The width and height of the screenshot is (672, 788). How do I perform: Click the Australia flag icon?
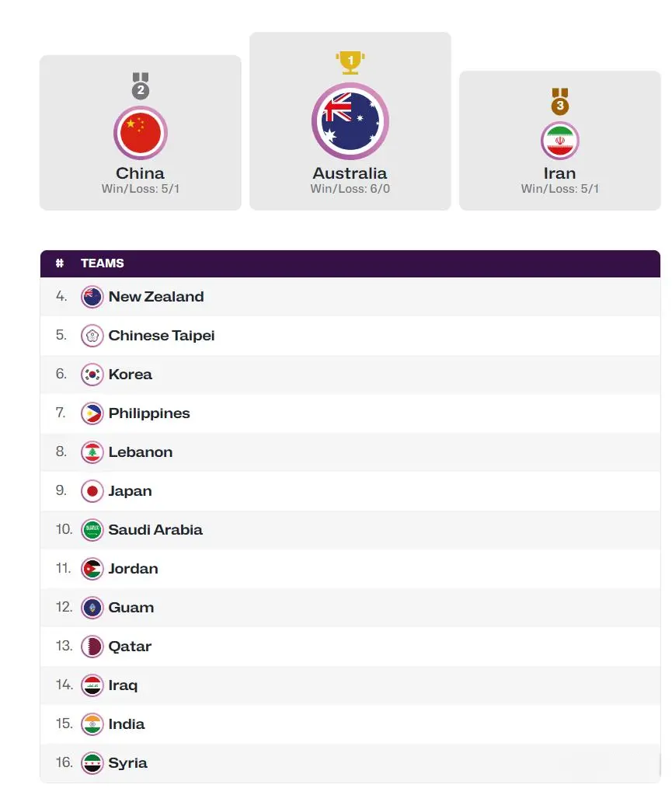(x=350, y=121)
